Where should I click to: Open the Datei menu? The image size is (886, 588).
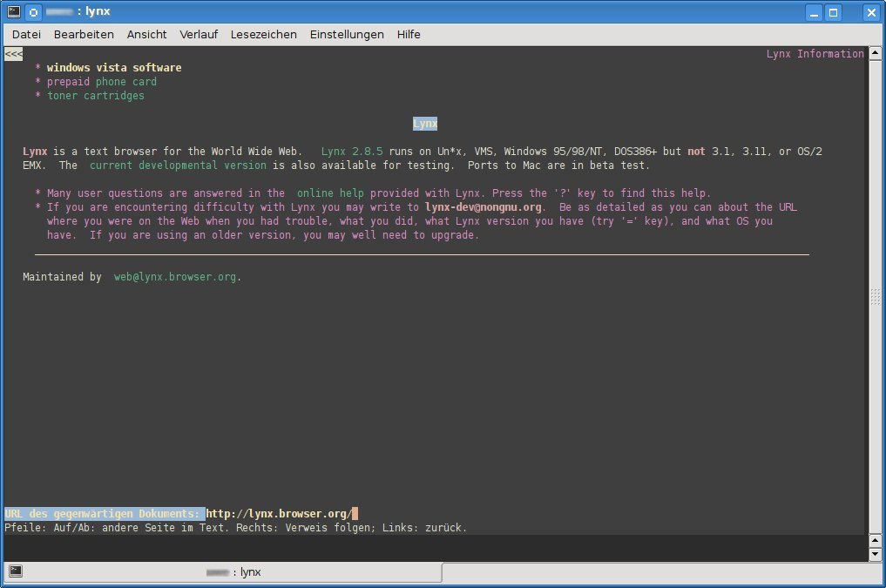(26, 35)
